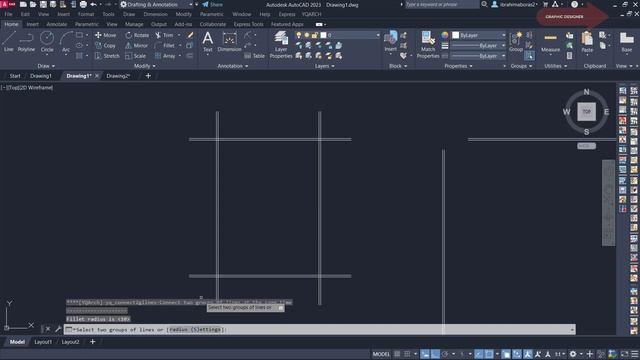Open the Insert ribbon tab
Image resolution: width=640 pixels, height=360 pixels.
tap(32, 24)
